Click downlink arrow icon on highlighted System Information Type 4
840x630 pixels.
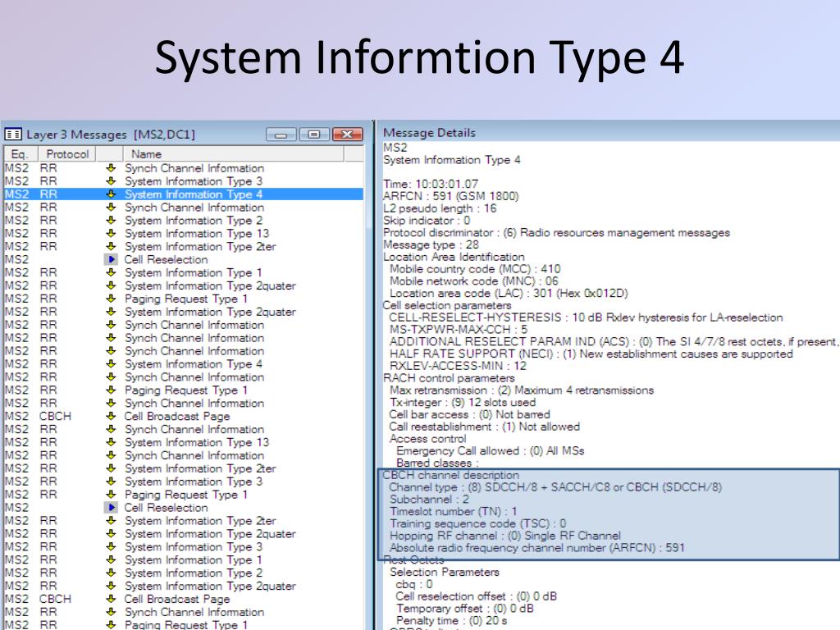(x=111, y=194)
